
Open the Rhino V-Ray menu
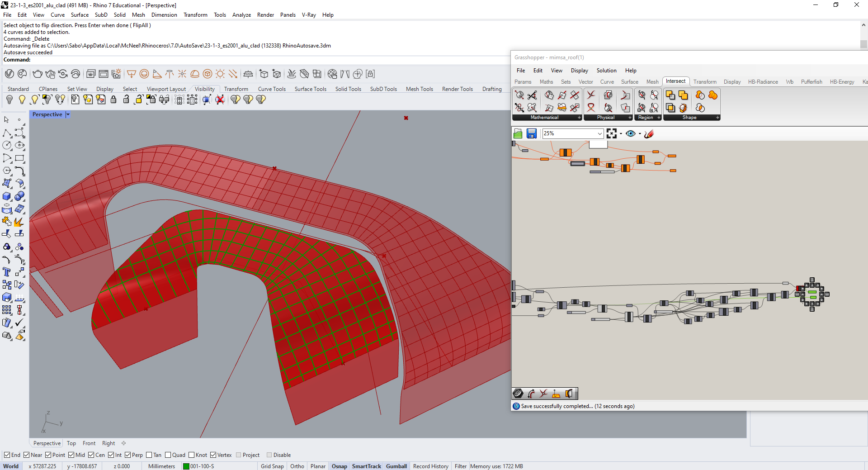[309, 15]
